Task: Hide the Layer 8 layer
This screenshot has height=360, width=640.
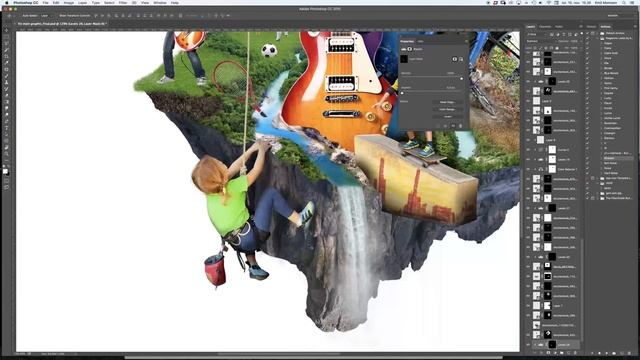Action: click(528, 140)
